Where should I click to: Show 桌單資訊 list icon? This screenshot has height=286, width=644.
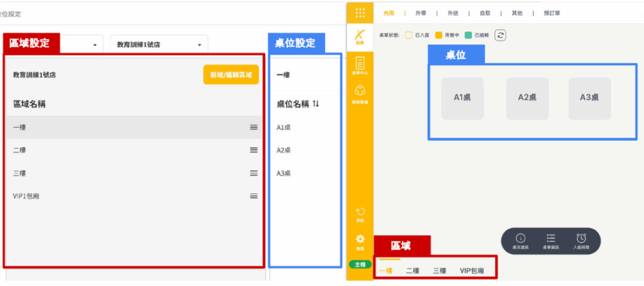tap(551, 241)
